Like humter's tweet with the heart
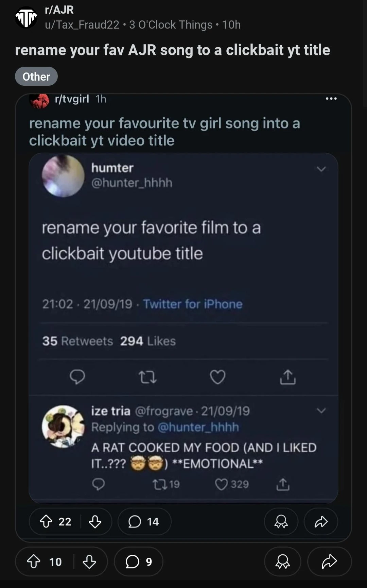Image resolution: width=367 pixels, height=588 pixels. click(217, 377)
